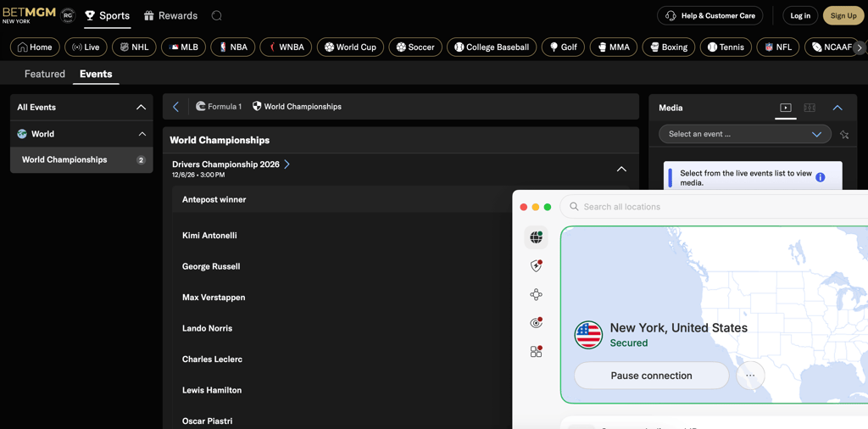The height and width of the screenshot is (429, 868).
Task: Close the VPN window red button
Action: coord(524,207)
